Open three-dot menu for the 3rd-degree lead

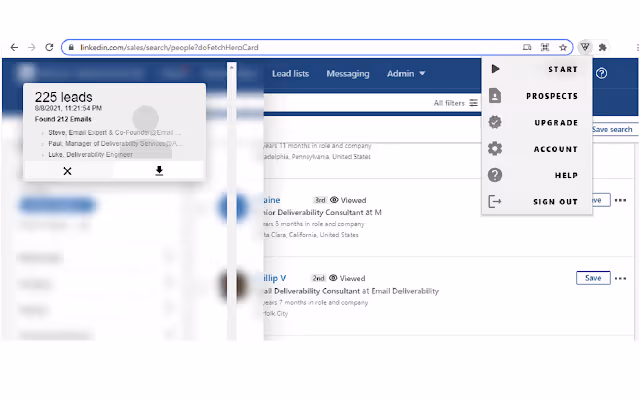pos(620,200)
